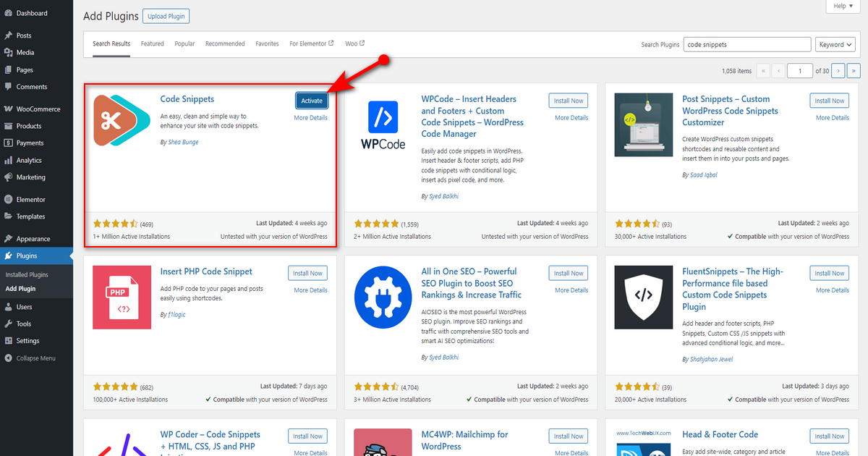Screen dimensions: 868x456
Task: Open author Shahjahan Jewel link
Action: (x=710, y=359)
